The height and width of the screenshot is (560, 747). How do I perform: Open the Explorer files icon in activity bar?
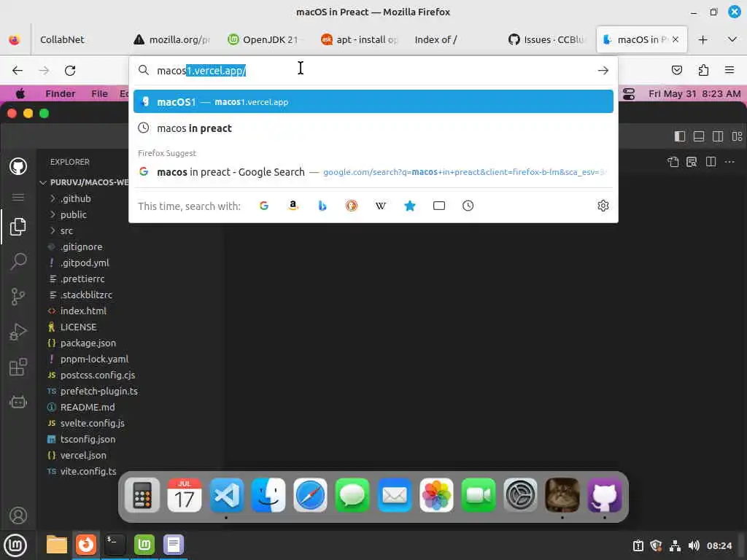(x=18, y=227)
